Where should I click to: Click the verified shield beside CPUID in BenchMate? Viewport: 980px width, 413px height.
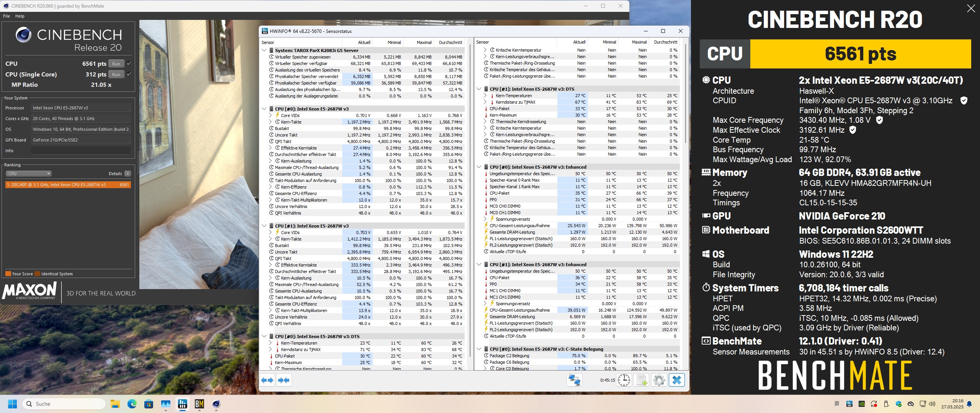click(x=964, y=101)
